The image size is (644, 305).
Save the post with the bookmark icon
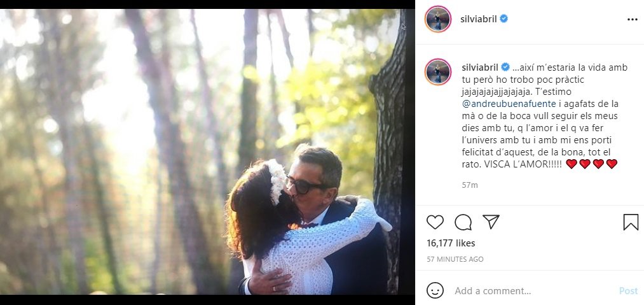[630, 222]
